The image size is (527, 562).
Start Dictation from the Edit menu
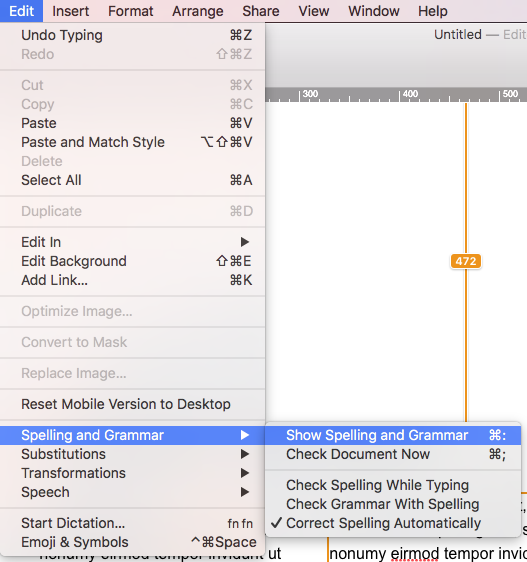coord(132,523)
